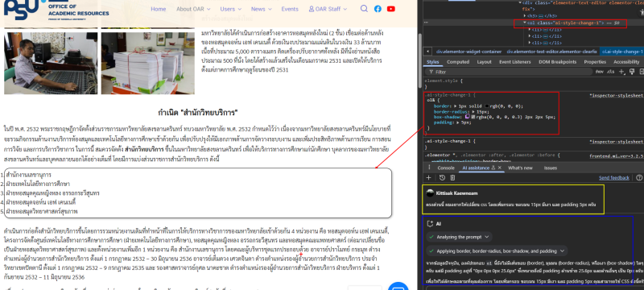Open the What's new drawer tab

520,168
